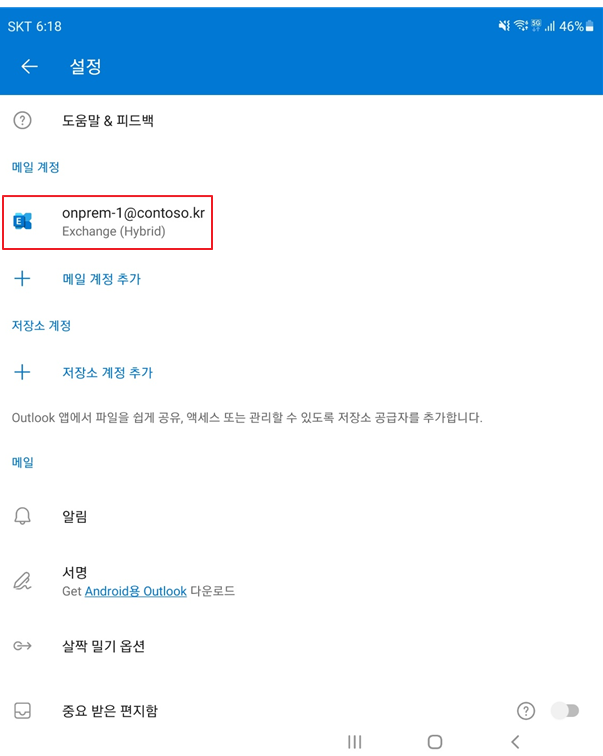Tap plus icon beside 메일 계정 추가
Viewport: 603px width, 756px height.
click(x=22, y=278)
